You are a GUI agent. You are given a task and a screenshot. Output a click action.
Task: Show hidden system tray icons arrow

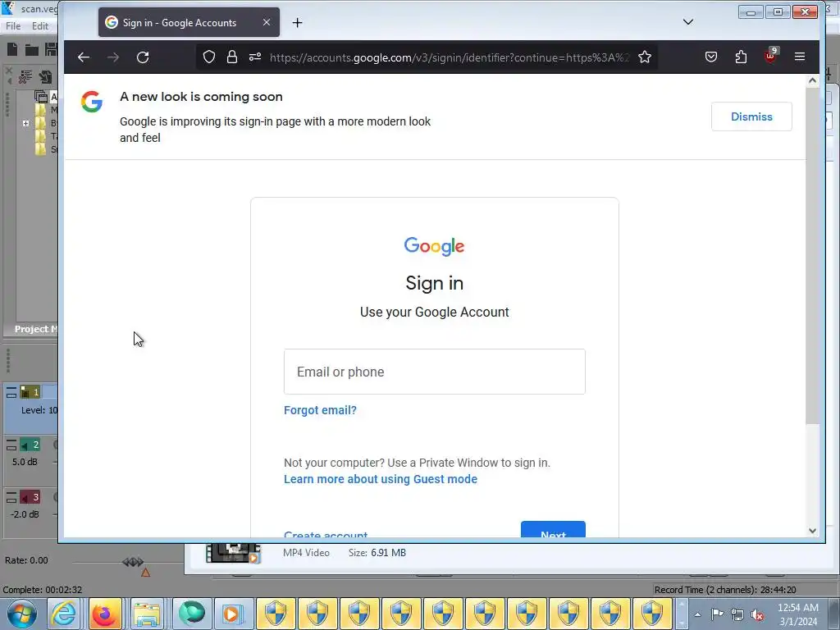coord(697,614)
